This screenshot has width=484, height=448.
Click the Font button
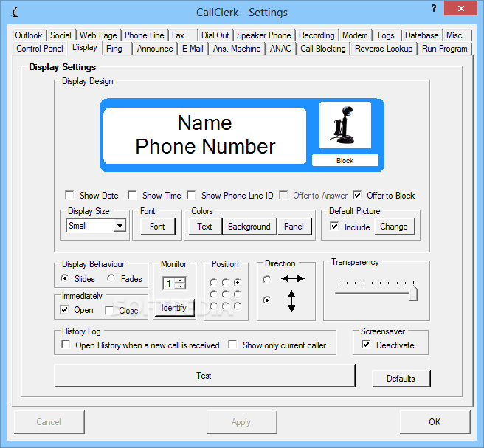point(157,227)
